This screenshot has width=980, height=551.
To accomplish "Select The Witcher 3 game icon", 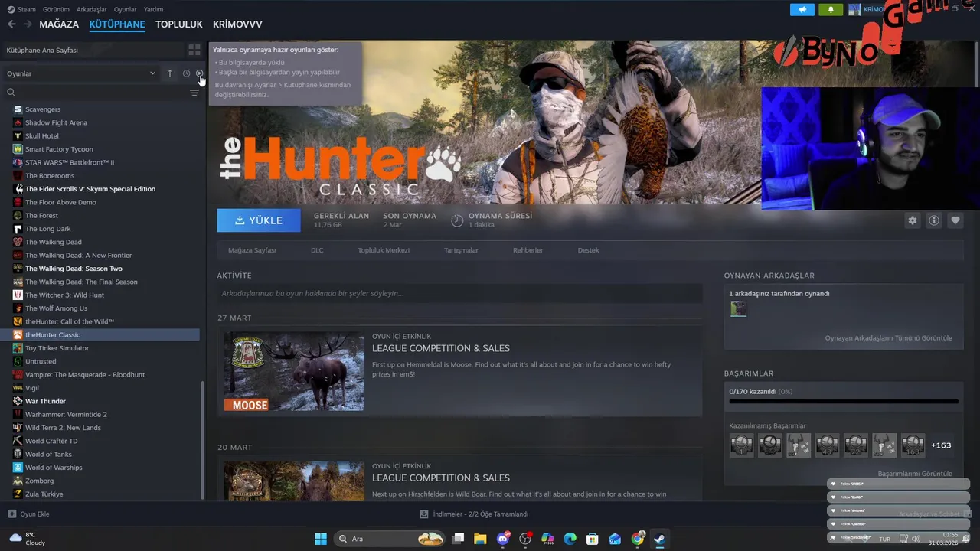I will pyautogui.click(x=18, y=295).
